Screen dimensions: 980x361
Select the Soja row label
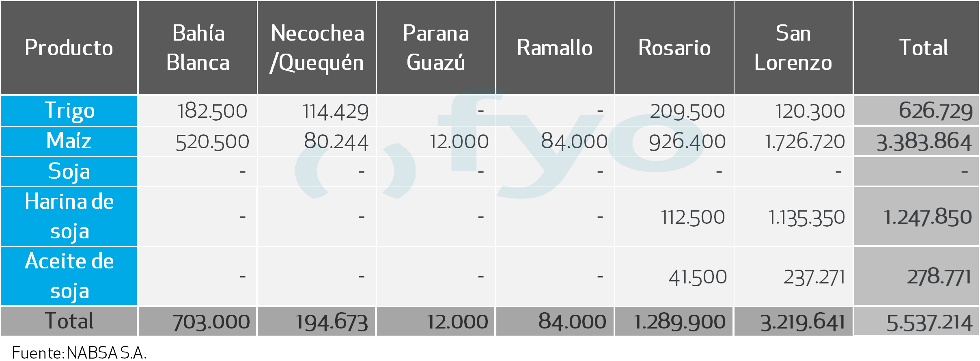(x=69, y=171)
